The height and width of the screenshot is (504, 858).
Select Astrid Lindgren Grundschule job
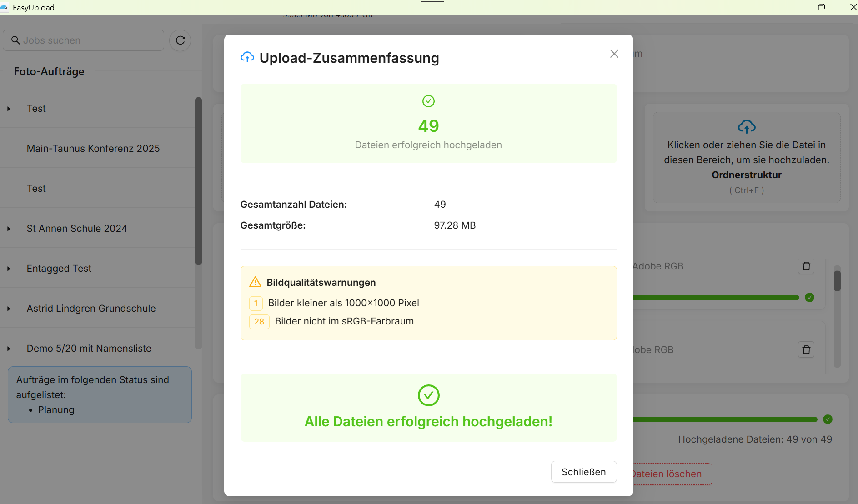pyautogui.click(x=91, y=309)
